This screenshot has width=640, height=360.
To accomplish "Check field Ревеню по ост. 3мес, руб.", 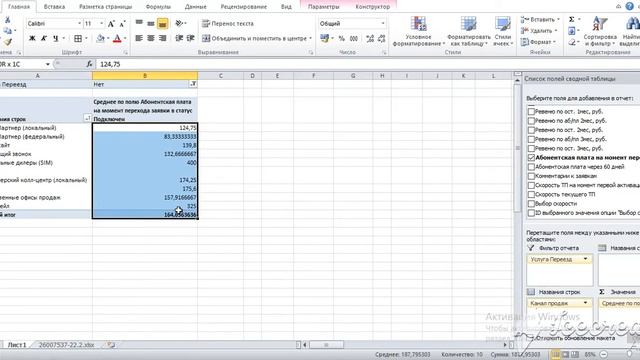I will tap(531, 148).
